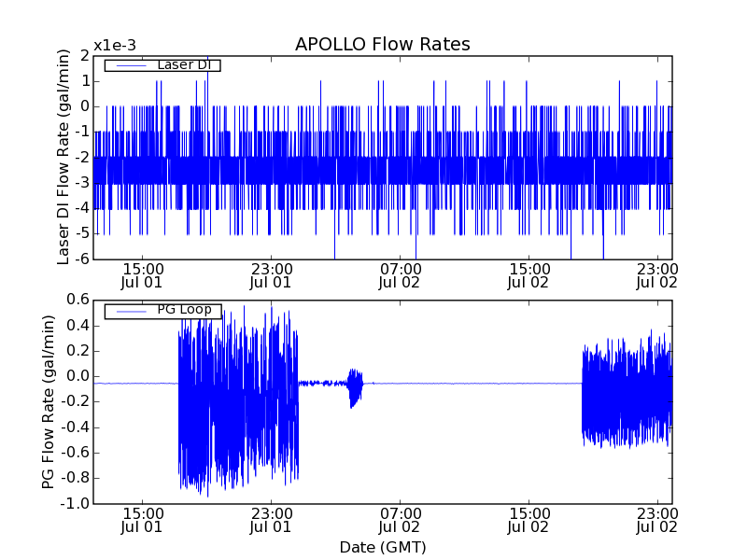Click 15:00 Jul 01 label under PG Loop plot
The width and height of the screenshot is (747, 560).
click(142, 521)
